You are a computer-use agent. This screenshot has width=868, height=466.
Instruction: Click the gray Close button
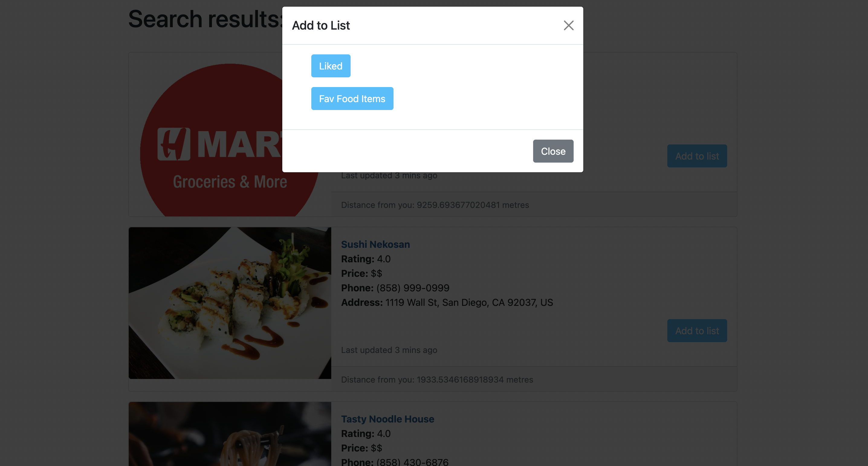click(553, 151)
